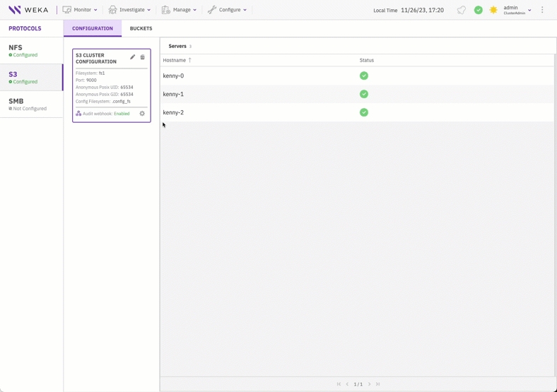This screenshot has height=392, width=557.
Task: Switch to the Buckets tab
Action: coord(141,28)
